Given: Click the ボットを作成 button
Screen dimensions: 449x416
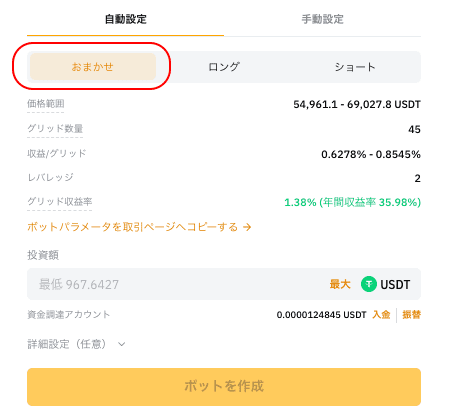Looking at the screenshot, I should [224, 387].
